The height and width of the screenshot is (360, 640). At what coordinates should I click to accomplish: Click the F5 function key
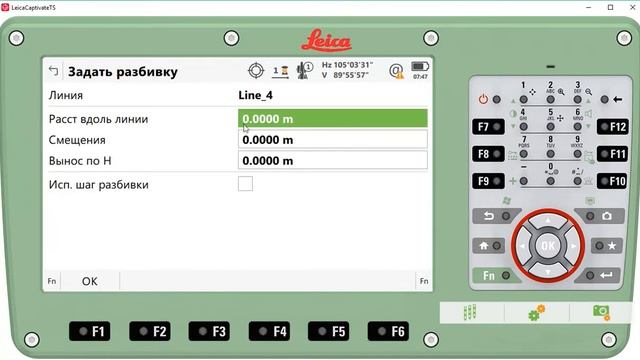coord(329,331)
